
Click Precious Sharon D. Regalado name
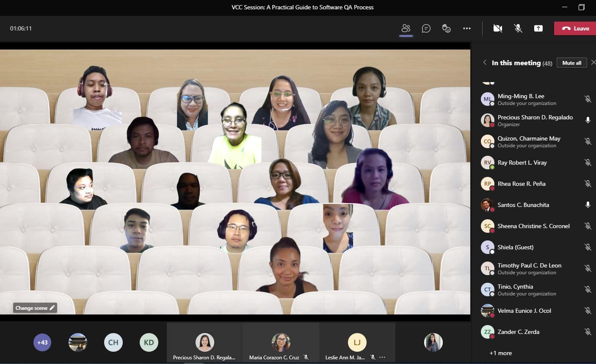[535, 117]
